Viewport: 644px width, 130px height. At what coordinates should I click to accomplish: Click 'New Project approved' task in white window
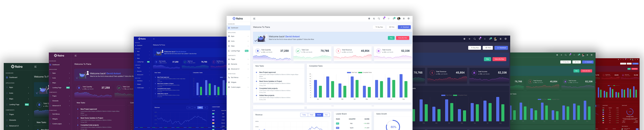point(267,72)
